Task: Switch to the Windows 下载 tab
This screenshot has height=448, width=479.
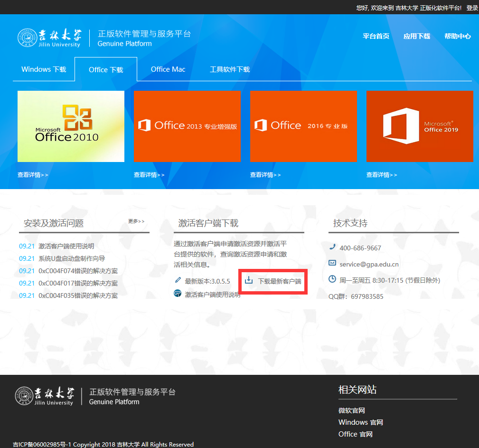Action: 44,69
